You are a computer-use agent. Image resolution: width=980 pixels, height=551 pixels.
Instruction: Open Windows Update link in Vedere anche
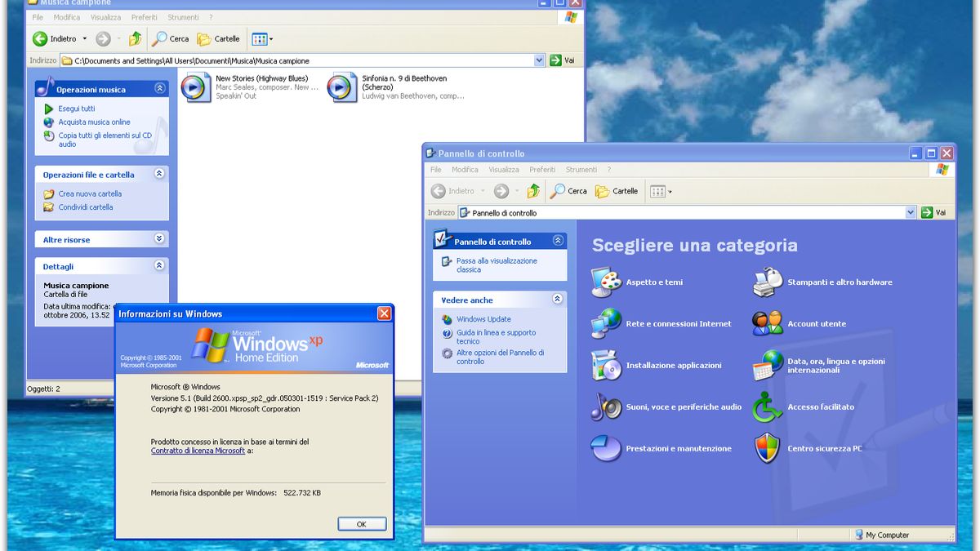[x=483, y=319]
